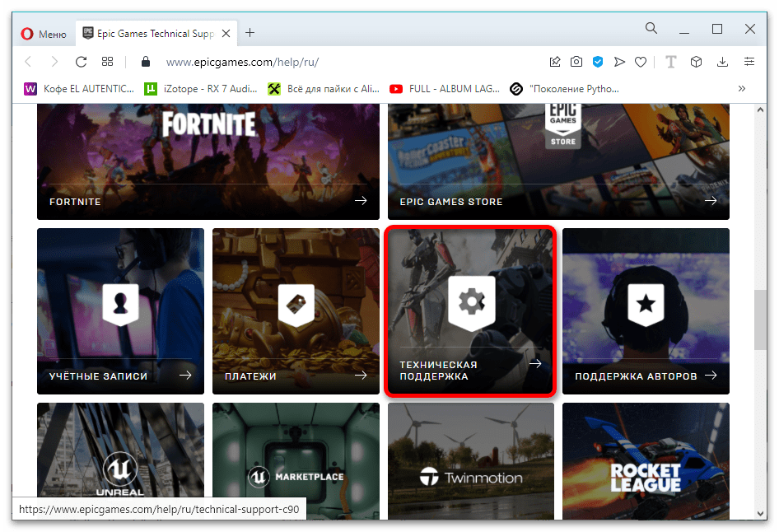This screenshot has height=532, width=779.
Task: View site security lock info
Action: [x=146, y=62]
